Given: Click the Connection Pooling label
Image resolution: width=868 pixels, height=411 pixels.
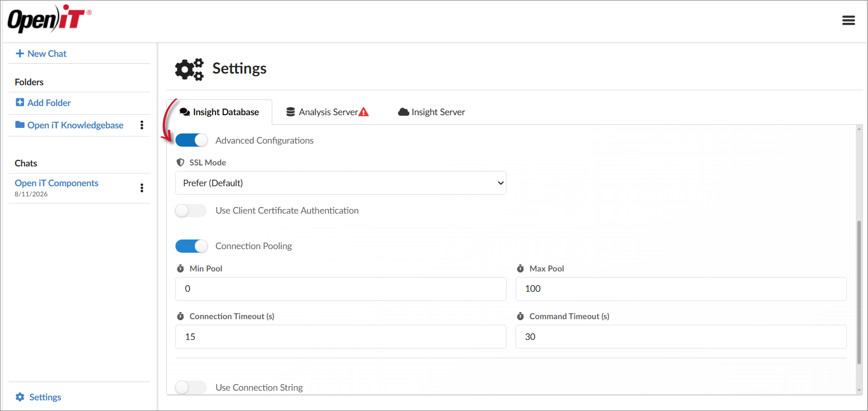Looking at the screenshot, I should click(254, 246).
